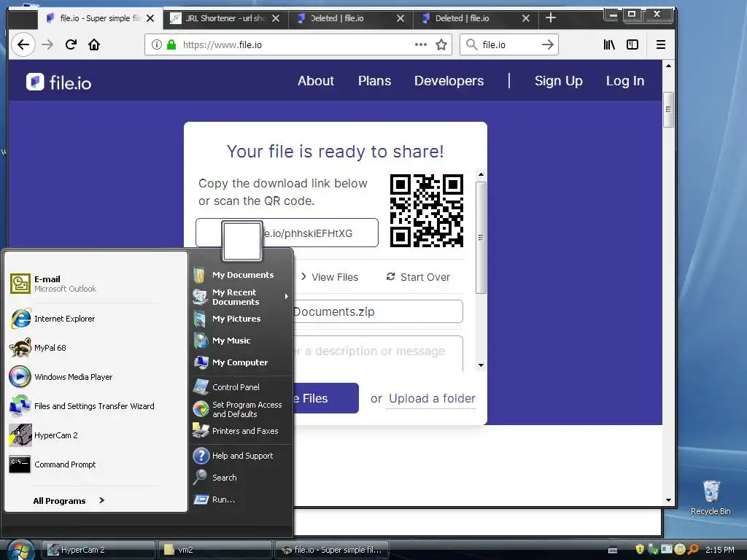The image size is (747, 560).
Task: Reload the current page
Action: [x=71, y=44]
